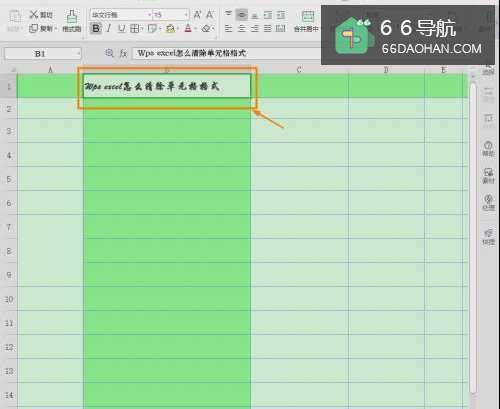
Task: Select column C header
Action: (x=299, y=69)
